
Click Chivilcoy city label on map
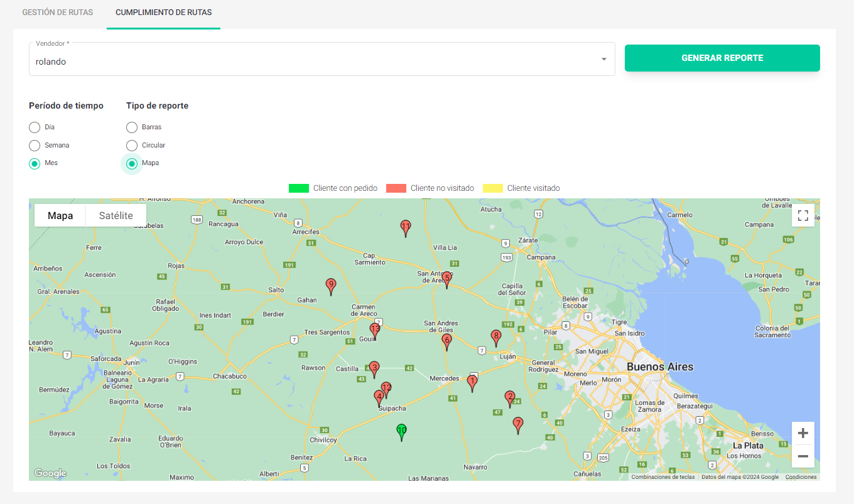pyautogui.click(x=323, y=440)
